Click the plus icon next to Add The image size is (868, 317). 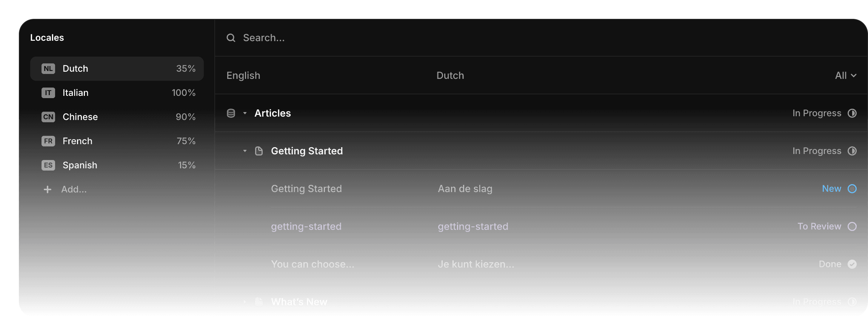click(x=48, y=189)
